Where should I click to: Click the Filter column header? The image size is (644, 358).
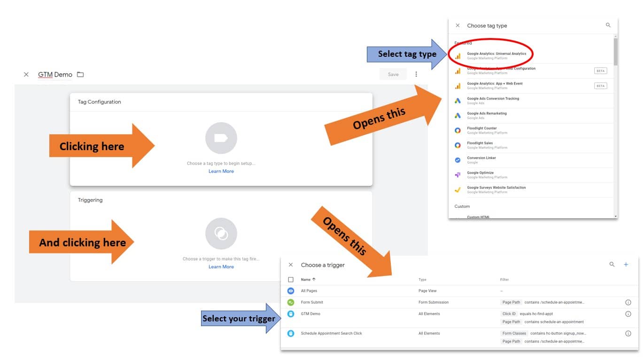coord(504,280)
